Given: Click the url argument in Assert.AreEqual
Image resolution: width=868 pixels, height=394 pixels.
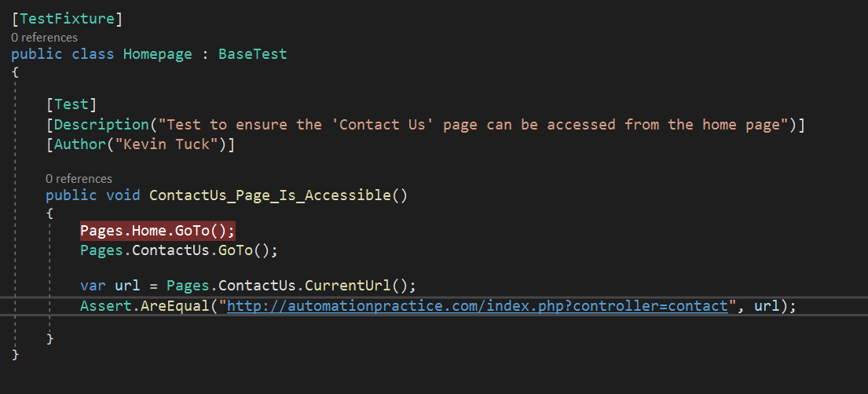Looking at the screenshot, I should point(767,305).
